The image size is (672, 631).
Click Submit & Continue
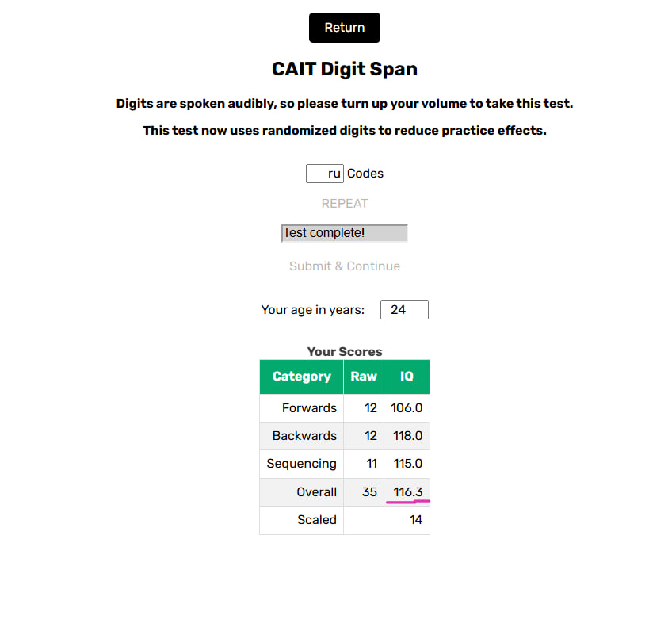coord(344,266)
